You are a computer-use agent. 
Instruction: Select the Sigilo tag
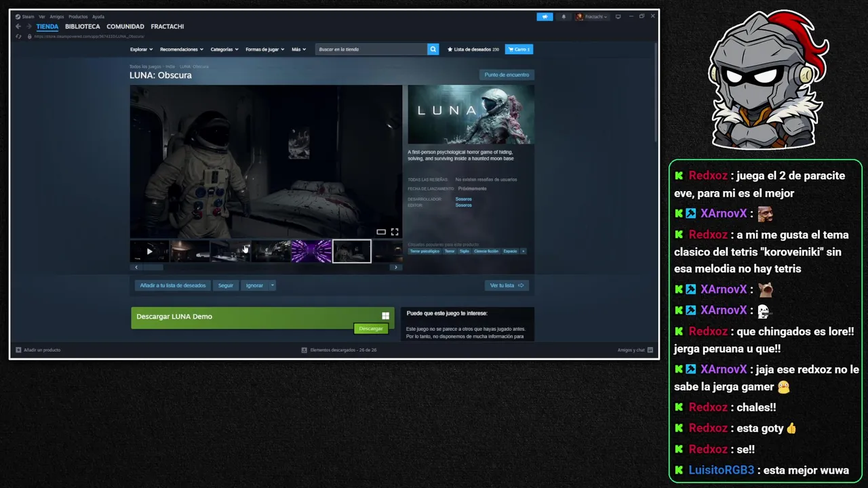tap(465, 251)
